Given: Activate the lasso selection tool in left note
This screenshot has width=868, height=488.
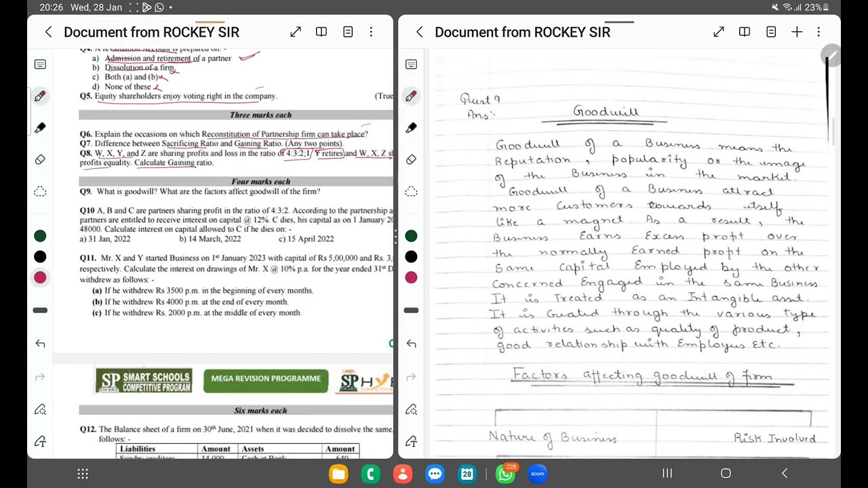Looking at the screenshot, I should [x=40, y=191].
